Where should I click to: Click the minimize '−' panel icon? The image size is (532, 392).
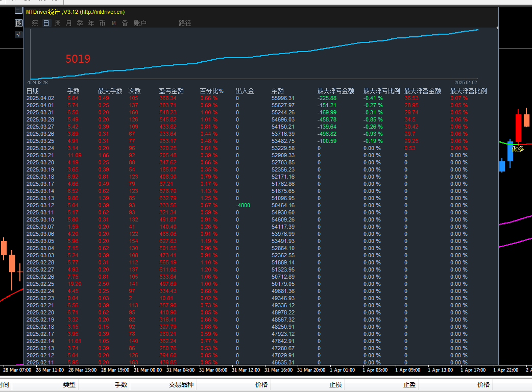[x=19, y=11]
